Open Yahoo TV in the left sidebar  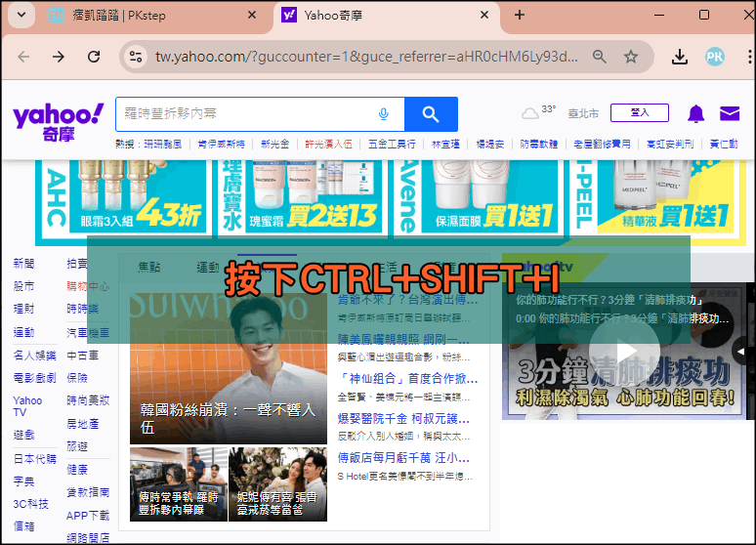pyautogui.click(x=27, y=406)
